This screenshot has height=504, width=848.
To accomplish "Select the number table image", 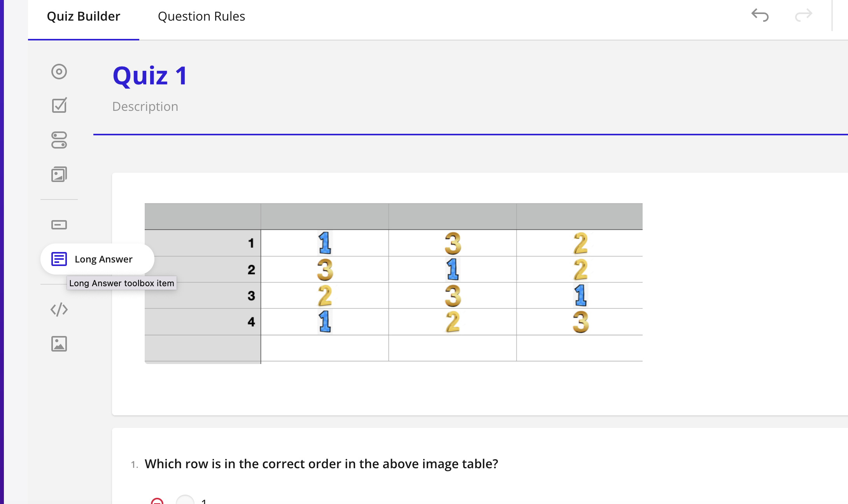I will coord(393,283).
